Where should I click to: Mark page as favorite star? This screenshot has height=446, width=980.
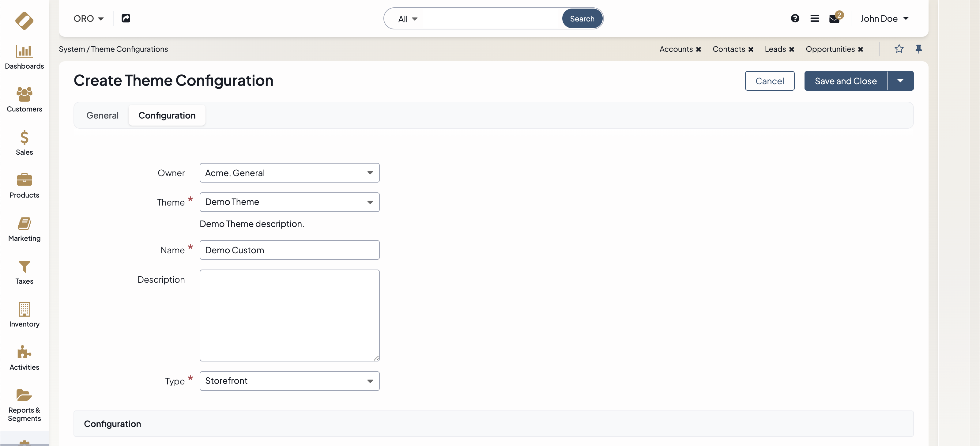[899, 49]
